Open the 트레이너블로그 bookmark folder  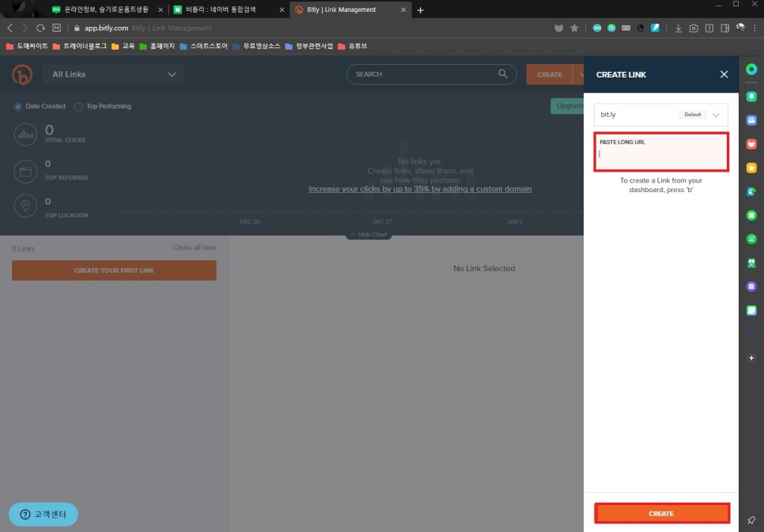[x=80, y=47]
